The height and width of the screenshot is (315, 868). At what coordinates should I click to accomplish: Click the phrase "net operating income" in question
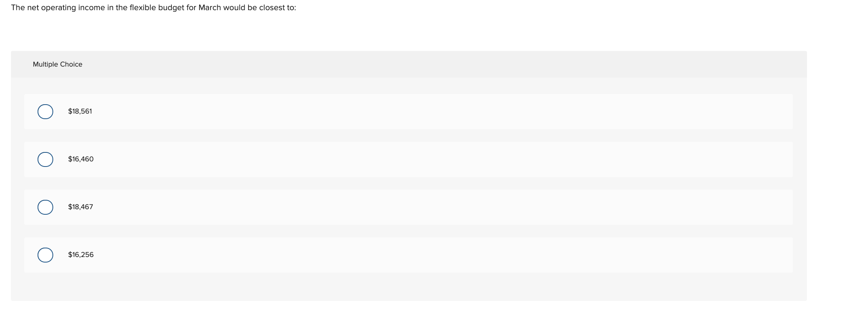click(x=65, y=8)
